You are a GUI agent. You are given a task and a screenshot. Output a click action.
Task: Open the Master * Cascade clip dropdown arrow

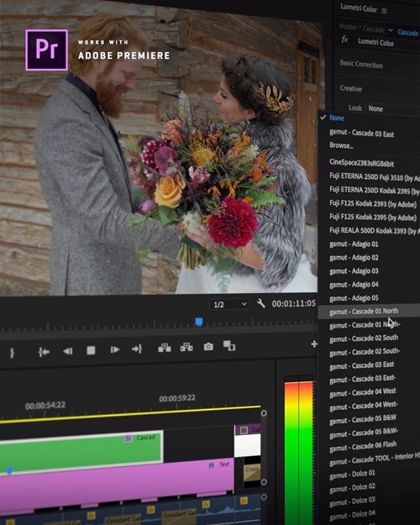[x=390, y=30]
